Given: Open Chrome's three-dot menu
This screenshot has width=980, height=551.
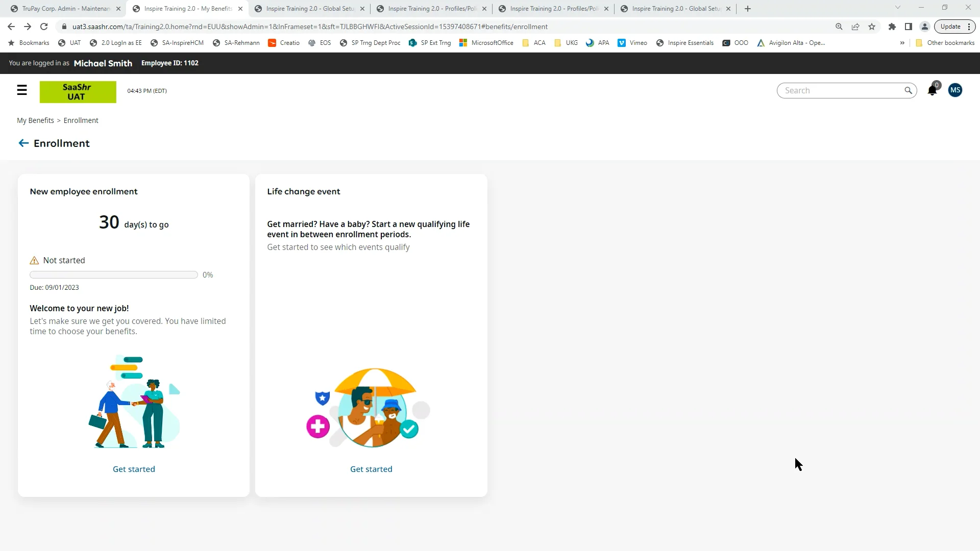Looking at the screenshot, I should [x=969, y=27].
